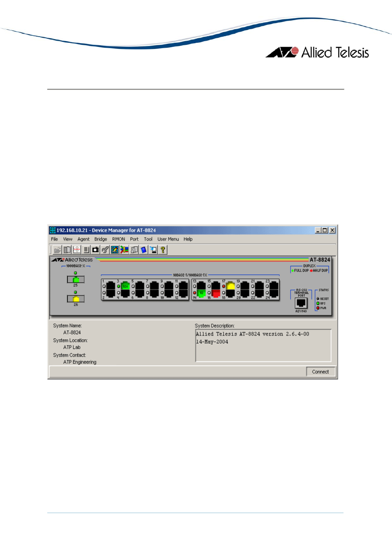Minimize the Device Manager window
Viewport: 392px width, 555px height.
click(x=318, y=230)
